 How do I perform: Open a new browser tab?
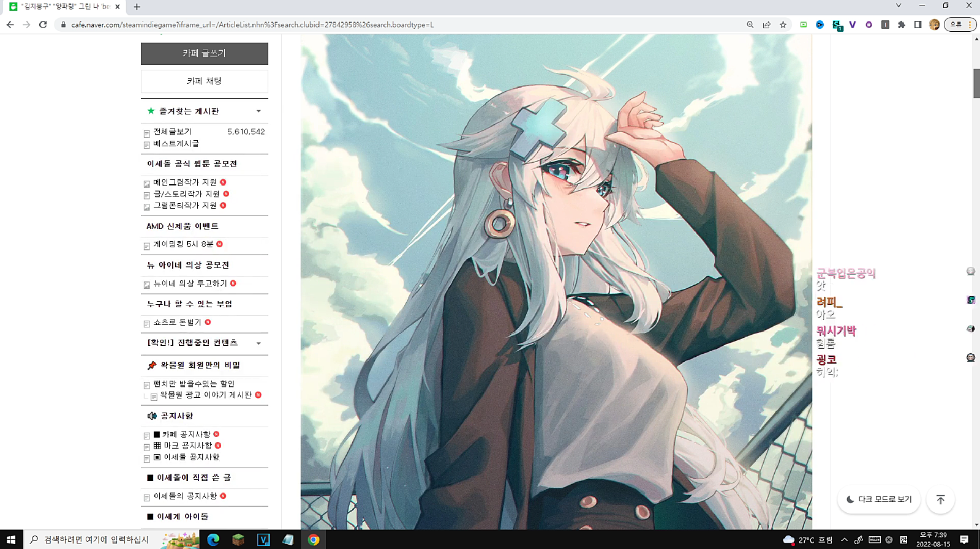[x=137, y=7]
